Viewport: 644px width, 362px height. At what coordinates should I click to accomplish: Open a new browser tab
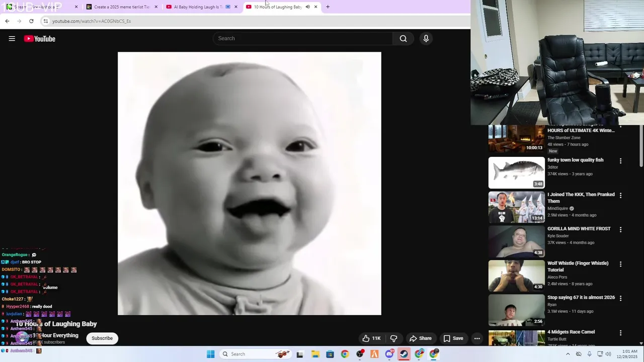point(328,7)
